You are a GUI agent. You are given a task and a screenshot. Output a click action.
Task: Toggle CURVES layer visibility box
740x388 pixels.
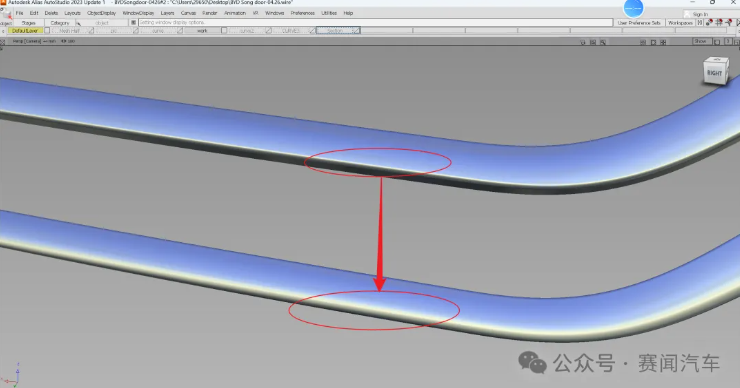tap(312, 31)
